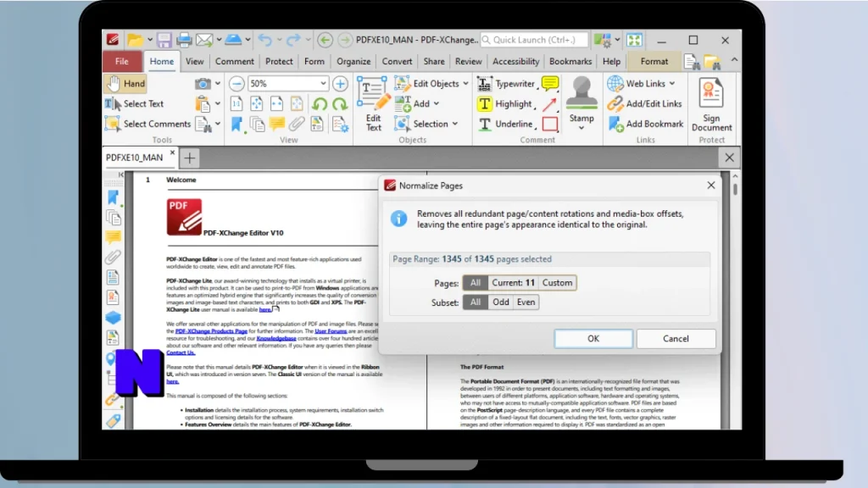Open the 50% zoom level dropdown
868x488 pixels.
tap(323, 84)
